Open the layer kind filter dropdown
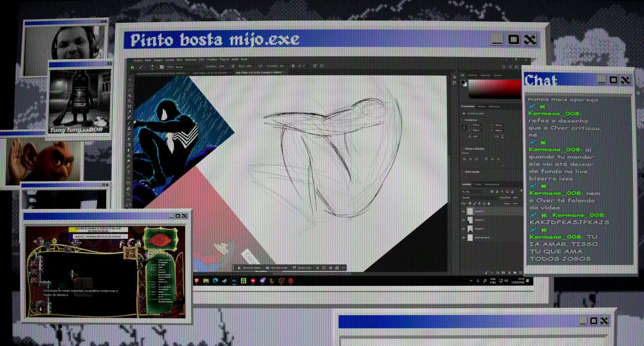 point(472,191)
